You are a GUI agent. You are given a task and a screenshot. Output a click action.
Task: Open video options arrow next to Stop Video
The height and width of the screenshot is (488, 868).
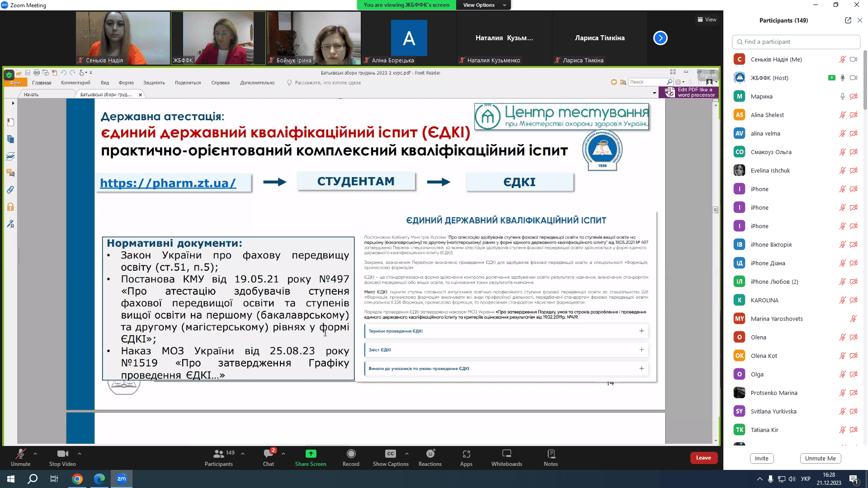pyautogui.click(x=80, y=453)
